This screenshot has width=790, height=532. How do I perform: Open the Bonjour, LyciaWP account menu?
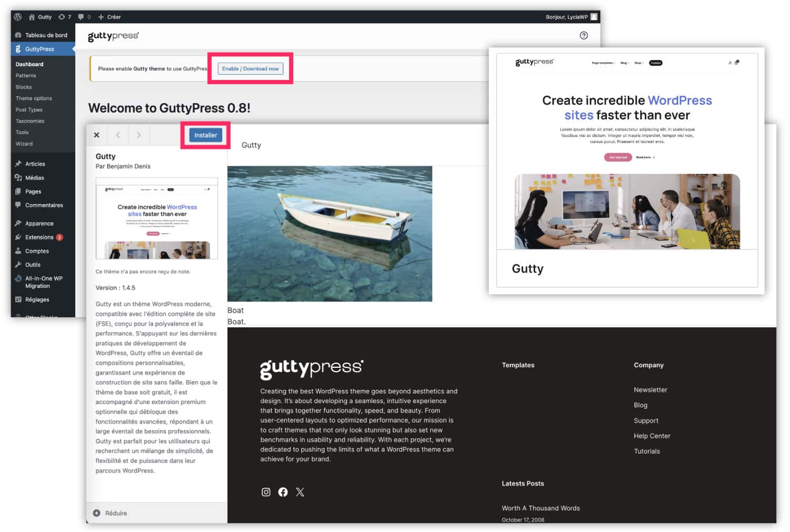coord(571,17)
